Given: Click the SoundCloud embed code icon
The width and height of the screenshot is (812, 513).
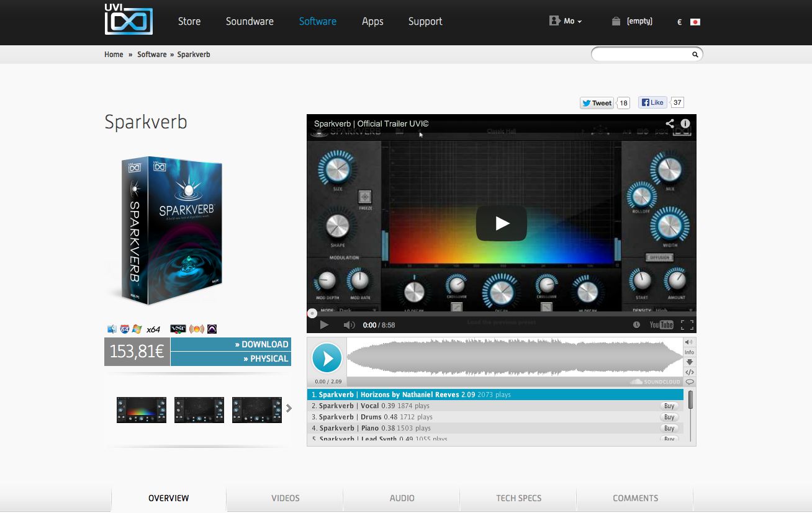Looking at the screenshot, I should (x=689, y=372).
